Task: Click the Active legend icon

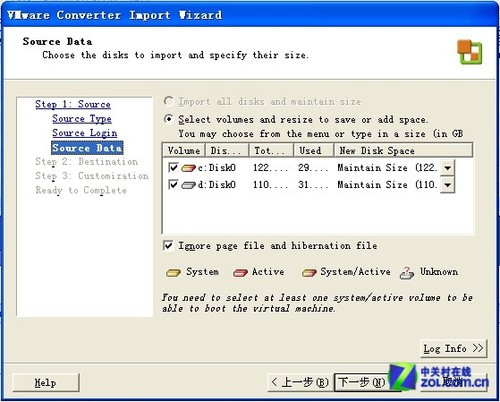Action: pos(240,273)
